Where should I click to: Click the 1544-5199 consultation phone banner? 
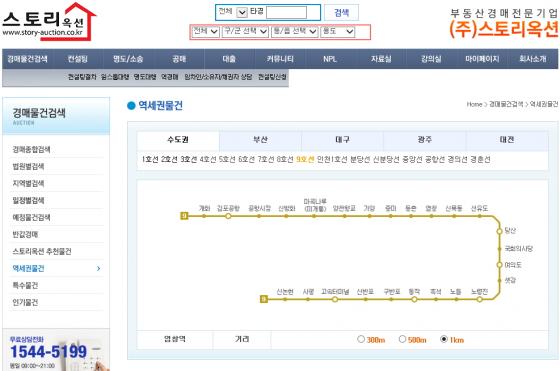[56, 350]
